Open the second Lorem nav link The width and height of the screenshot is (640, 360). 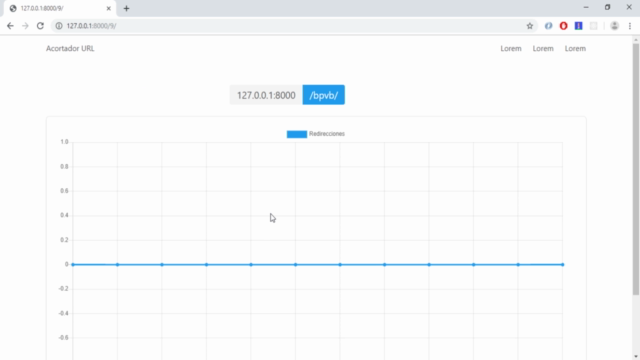543,48
